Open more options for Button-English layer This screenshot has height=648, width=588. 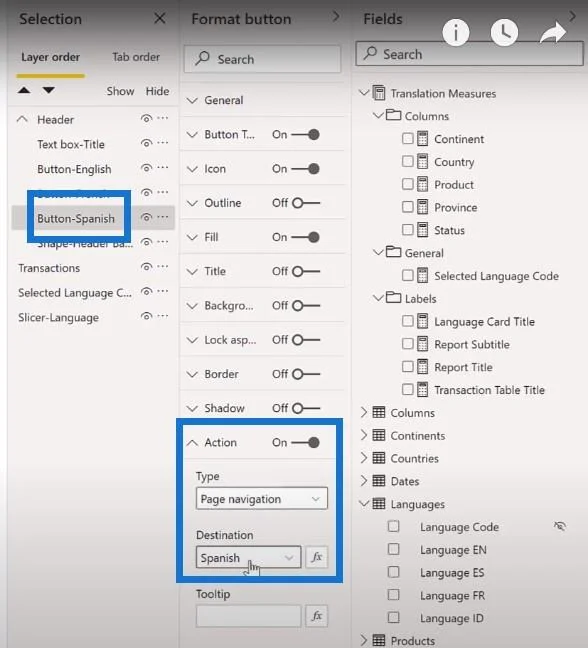click(x=163, y=168)
